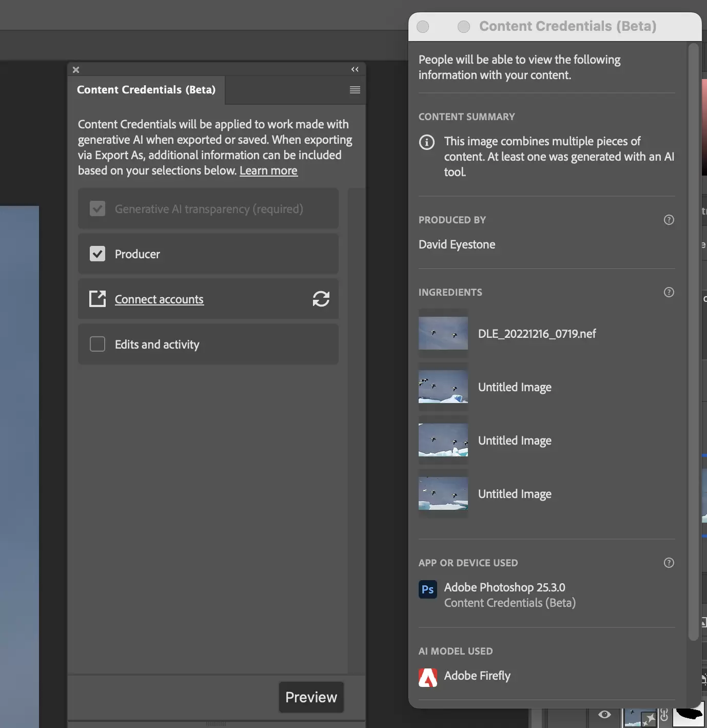The image size is (707, 728).
Task: Open the Content Credentials panel menu
Action: point(355,90)
